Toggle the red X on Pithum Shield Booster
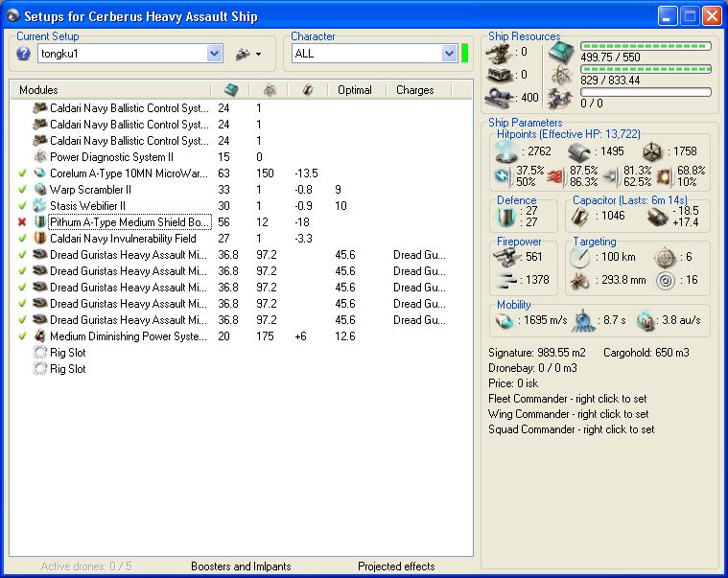 coord(22,222)
